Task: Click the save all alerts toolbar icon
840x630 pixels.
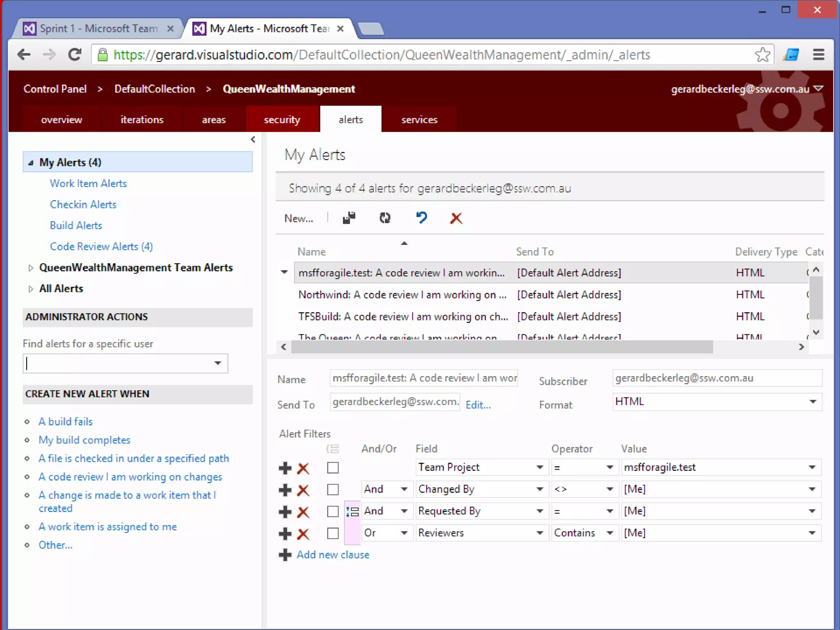Action: coord(349,218)
